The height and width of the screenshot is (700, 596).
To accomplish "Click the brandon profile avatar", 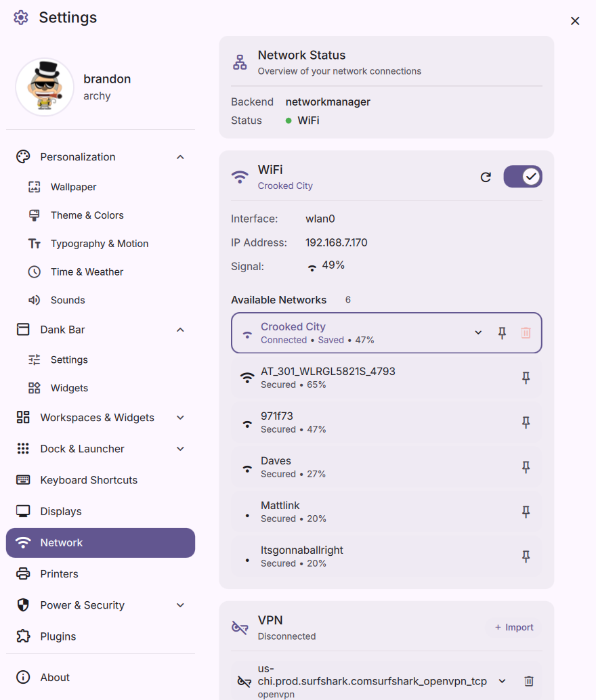I will [45, 87].
